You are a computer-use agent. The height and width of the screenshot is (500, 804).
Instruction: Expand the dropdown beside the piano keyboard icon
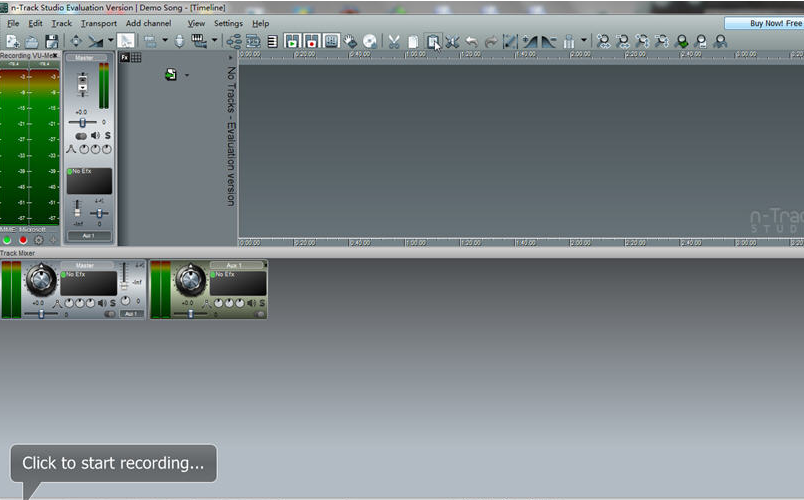(x=214, y=42)
